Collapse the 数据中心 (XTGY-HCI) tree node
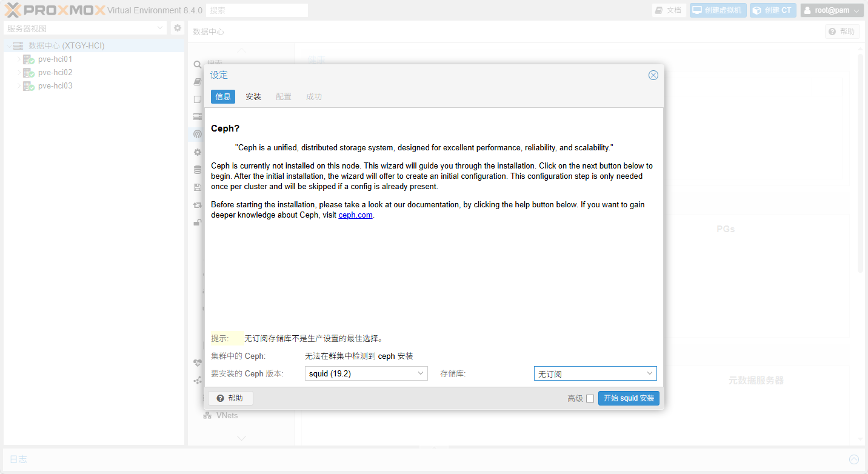The height and width of the screenshot is (474, 868). pyautogui.click(x=8, y=45)
